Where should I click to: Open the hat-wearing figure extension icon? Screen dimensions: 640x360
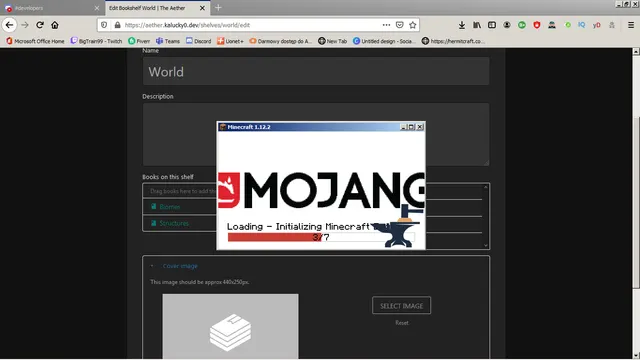552,25
